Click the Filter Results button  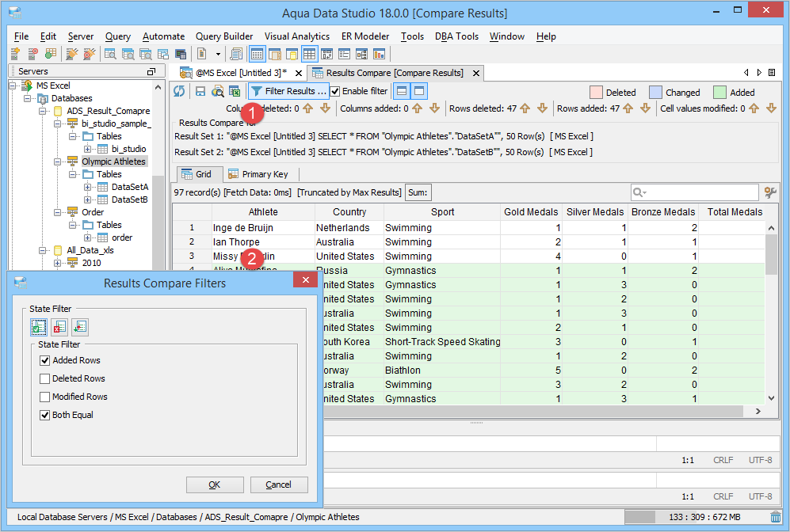[x=288, y=92]
